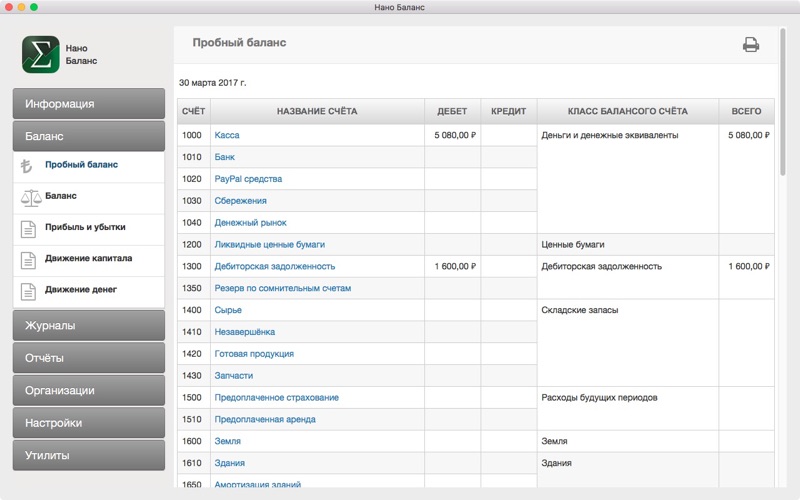Image resolution: width=800 pixels, height=500 pixels.
Task: Click total 5 080,00 ₽ in ВСЕГО column
Action: [748, 135]
